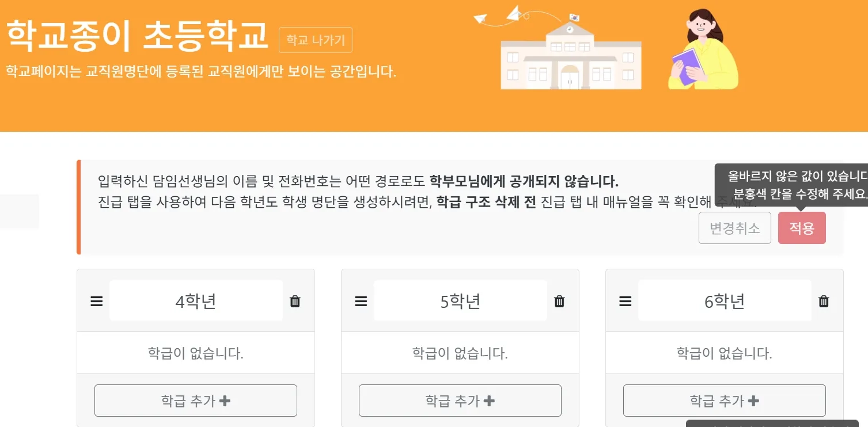The height and width of the screenshot is (427, 868).
Task: Click the school building illustration
Action: (570, 56)
